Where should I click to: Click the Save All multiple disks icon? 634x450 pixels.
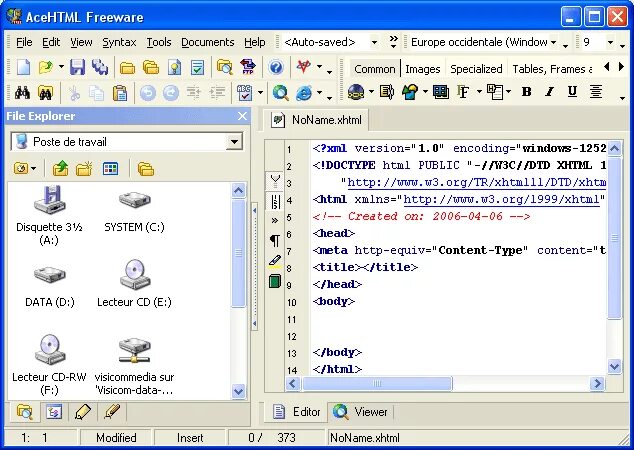[99, 67]
